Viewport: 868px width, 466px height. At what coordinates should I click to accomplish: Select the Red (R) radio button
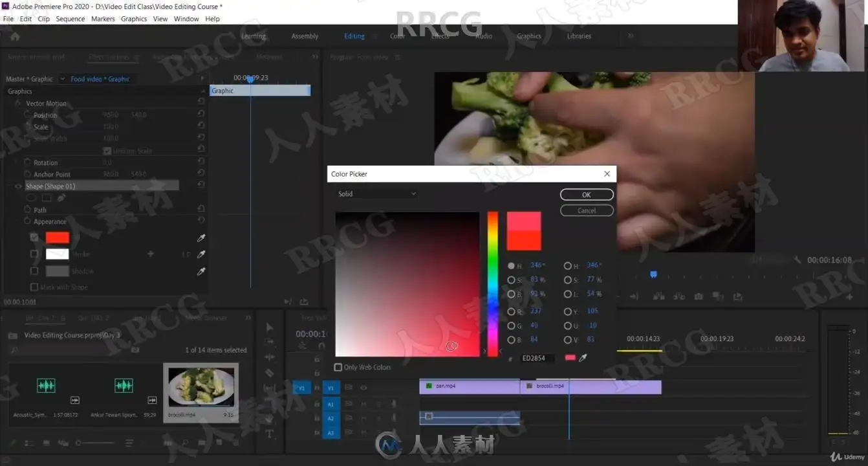click(x=511, y=312)
